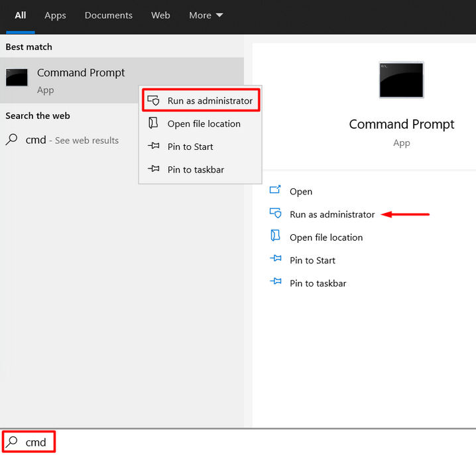The width and height of the screenshot is (476, 455).
Task: Click the pin icon beside context-menu Pin to taskbar
Action: [x=154, y=169]
